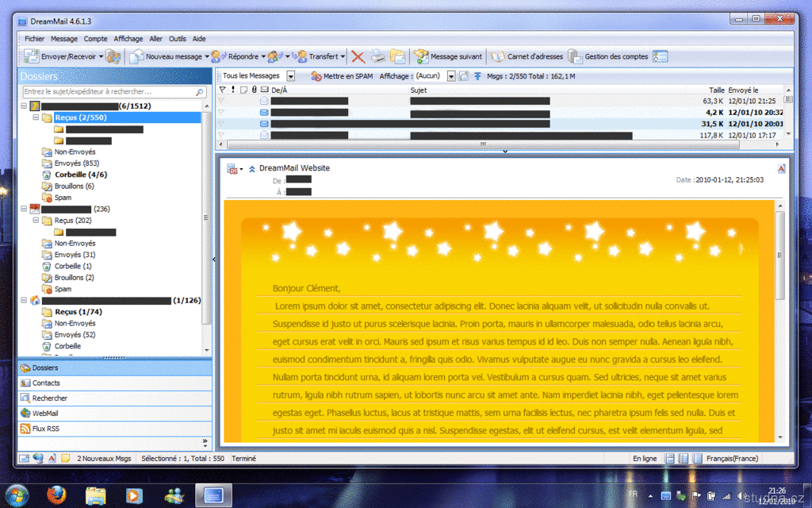Viewport: 812px width, 508px height.
Task: Click the globe icon in the status bar
Action: tap(38, 458)
